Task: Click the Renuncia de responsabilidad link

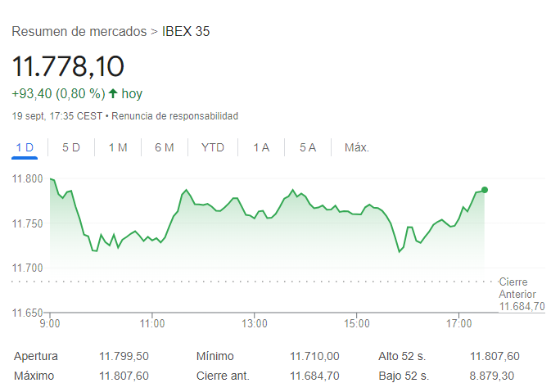Action: (174, 116)
